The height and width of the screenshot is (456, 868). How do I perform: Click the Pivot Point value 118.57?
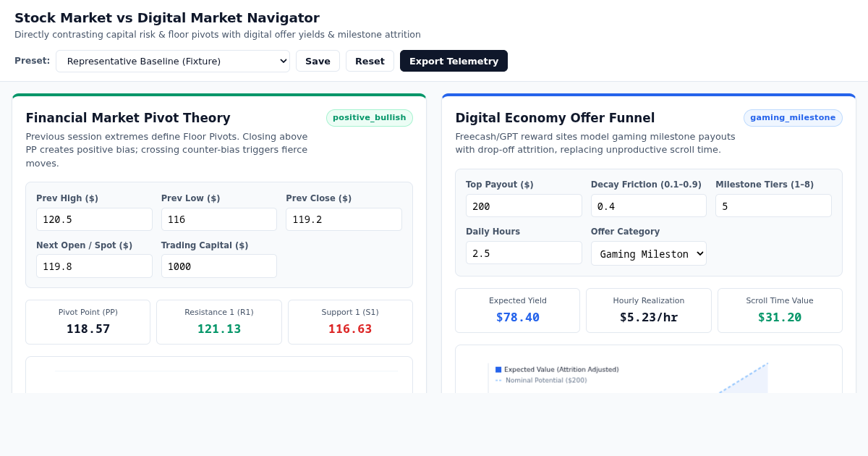[x=88, y=329]
